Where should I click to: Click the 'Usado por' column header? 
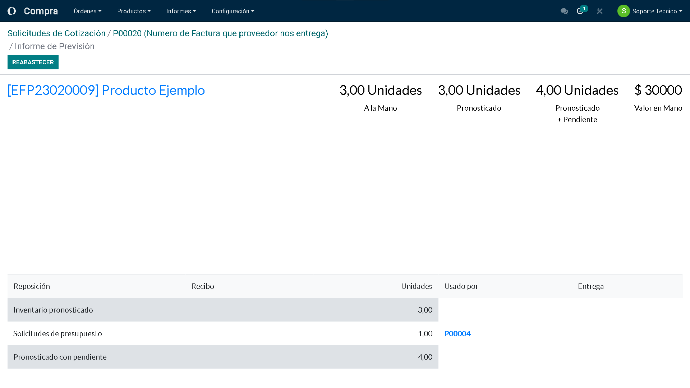click(461, 286)
